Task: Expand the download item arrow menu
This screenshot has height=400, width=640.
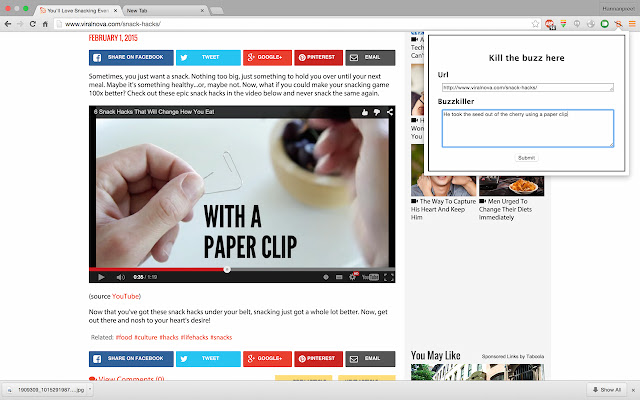Action: pos(90,390)
